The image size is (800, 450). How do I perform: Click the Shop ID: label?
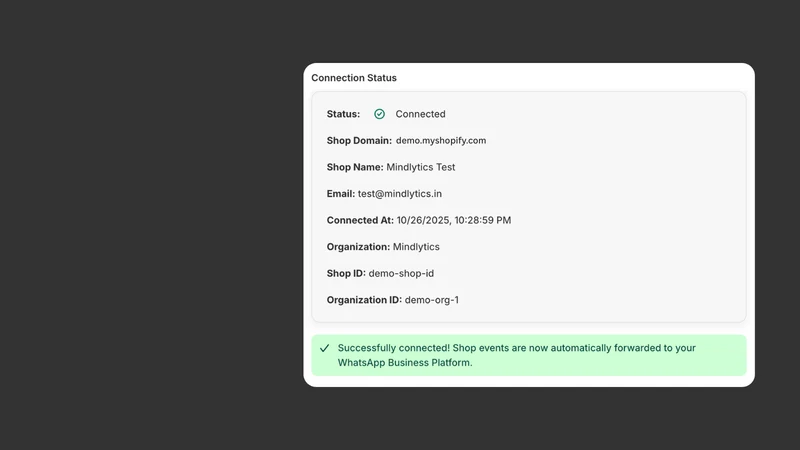346,273
